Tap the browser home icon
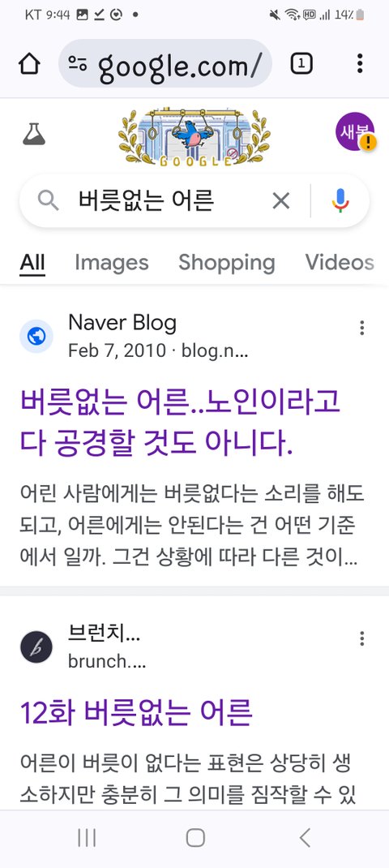The width and height of the screenshot is (389, 868). click(30, 63)
